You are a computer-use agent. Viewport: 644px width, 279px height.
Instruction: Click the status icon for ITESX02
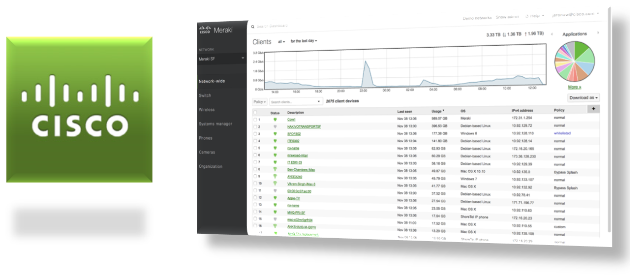point(276,141)
